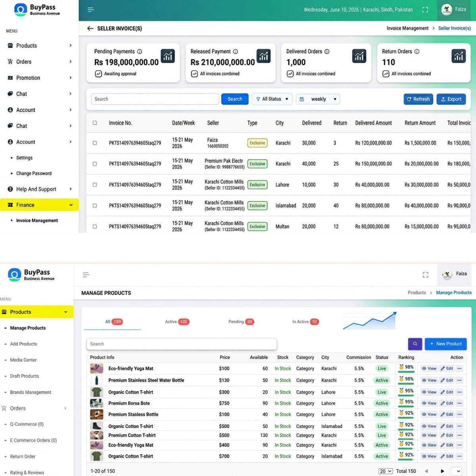The image size is (476, 476).
Task: Click fullscreen icon in Manage Products header
Action: tap(426, 275)
